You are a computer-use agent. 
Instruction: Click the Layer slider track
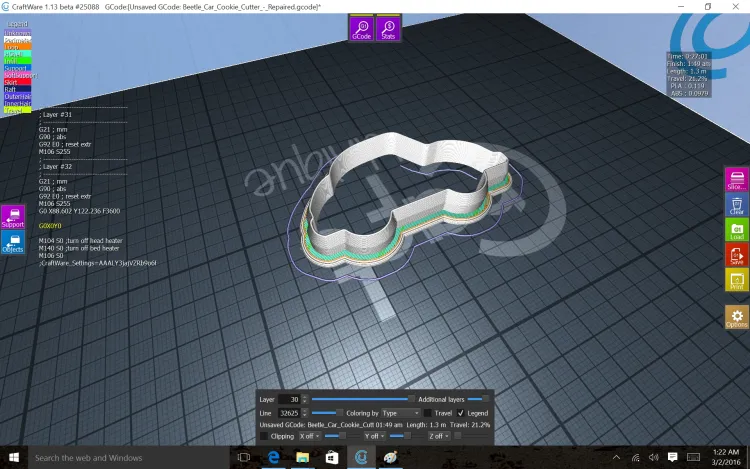point(360,399)
